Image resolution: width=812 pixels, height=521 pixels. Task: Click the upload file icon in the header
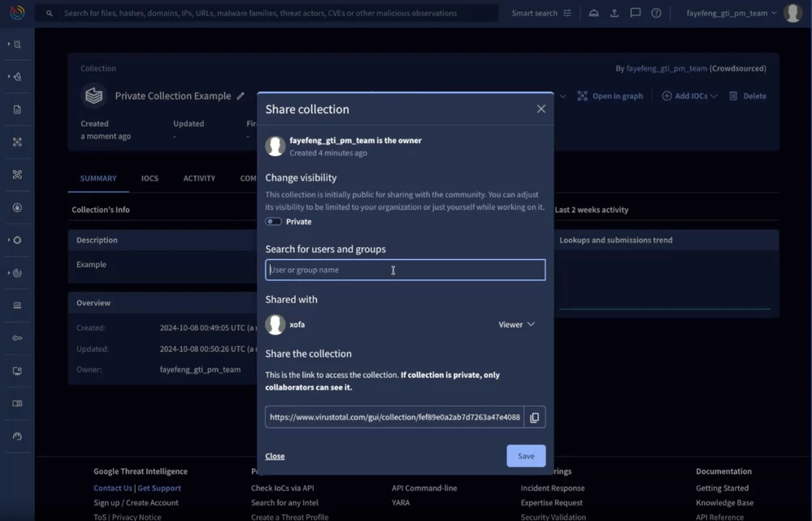tap(614, 13)
